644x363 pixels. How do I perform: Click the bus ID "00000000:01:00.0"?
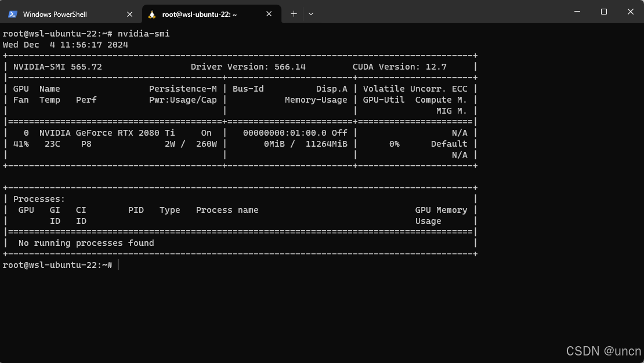[285, 133]
